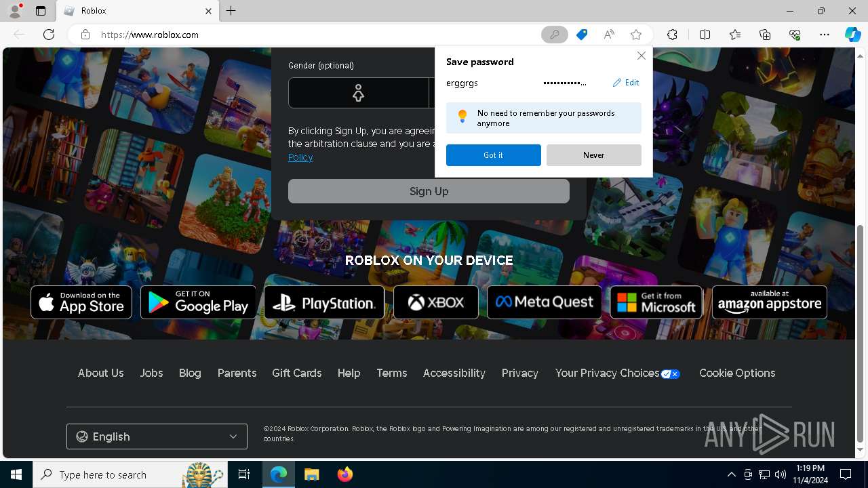Open a new browser tab
Image resolution: width=868 pixels, height=488 pixels.
[231, 11]
